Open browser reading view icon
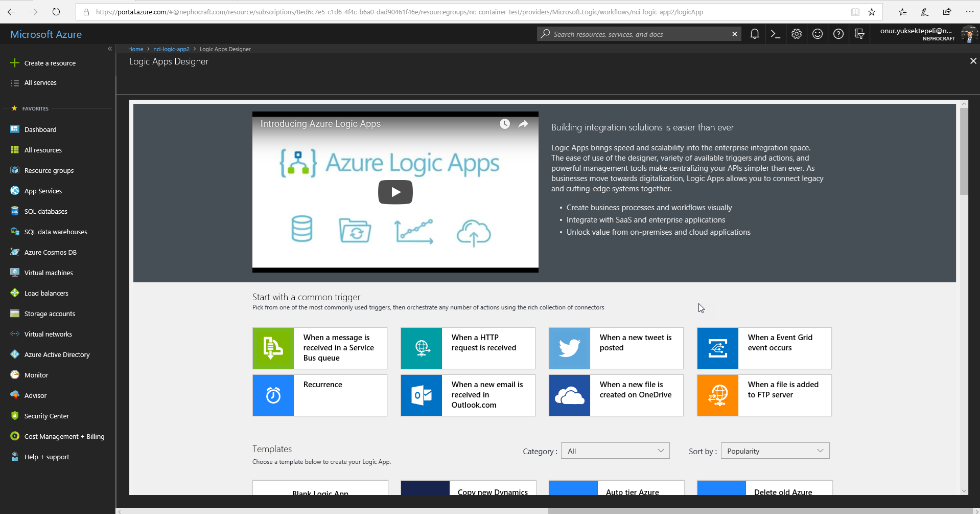Image resolution: width=980 pixels, height=514 pixels. [x=855, y=12]
